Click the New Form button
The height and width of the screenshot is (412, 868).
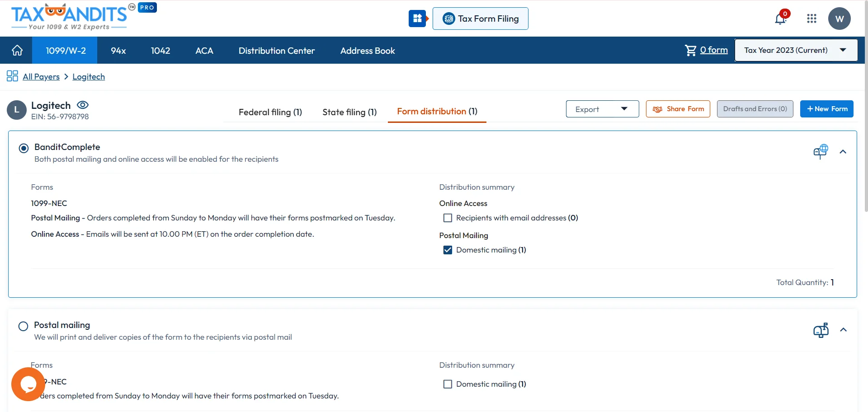coord(827,109)
